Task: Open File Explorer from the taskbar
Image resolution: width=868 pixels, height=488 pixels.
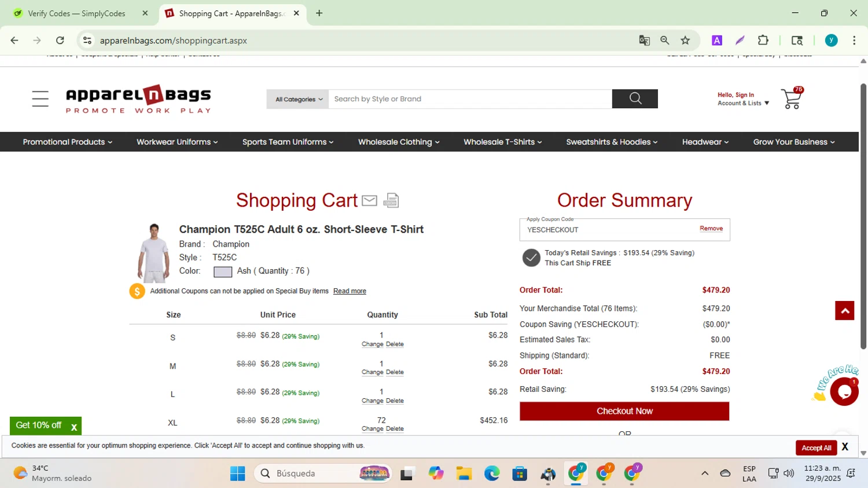Action: [464, 474]
